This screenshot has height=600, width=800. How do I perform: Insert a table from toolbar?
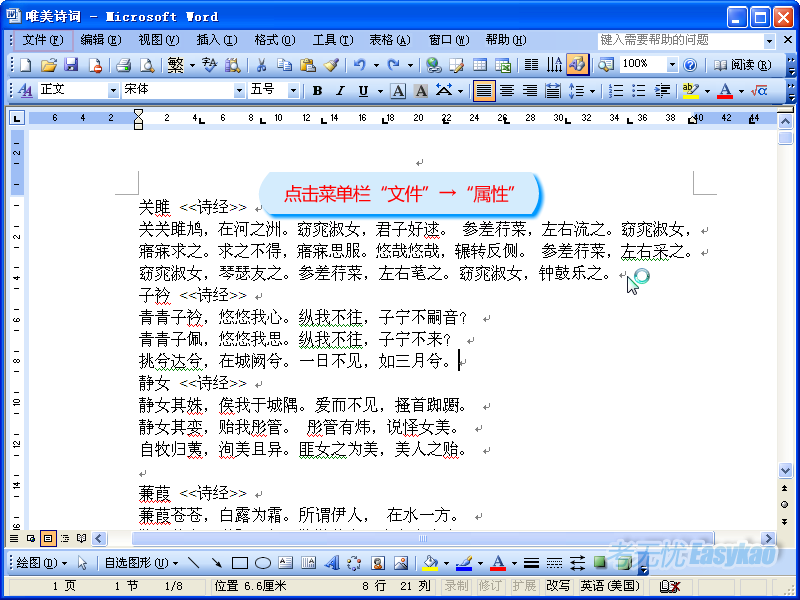tap(480, 65)
